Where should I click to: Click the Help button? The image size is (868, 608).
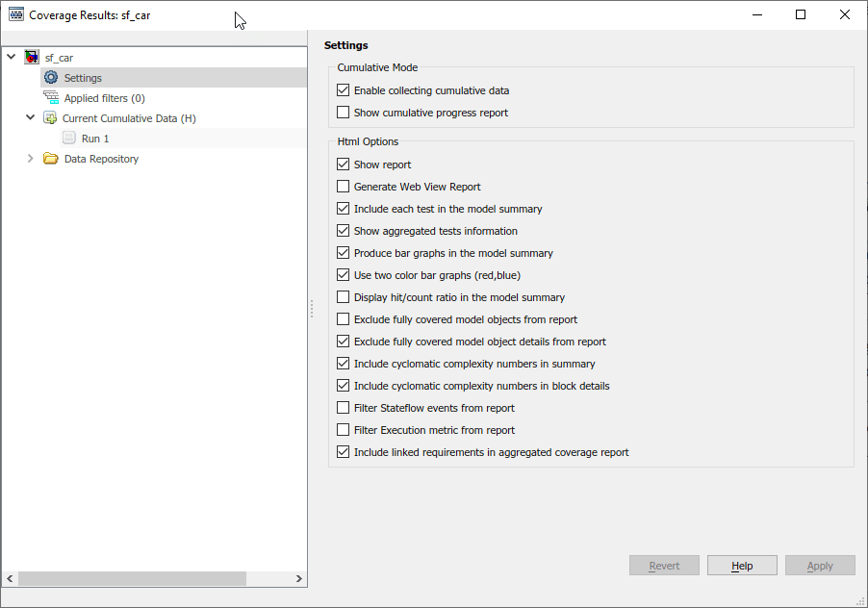point(742,565)
